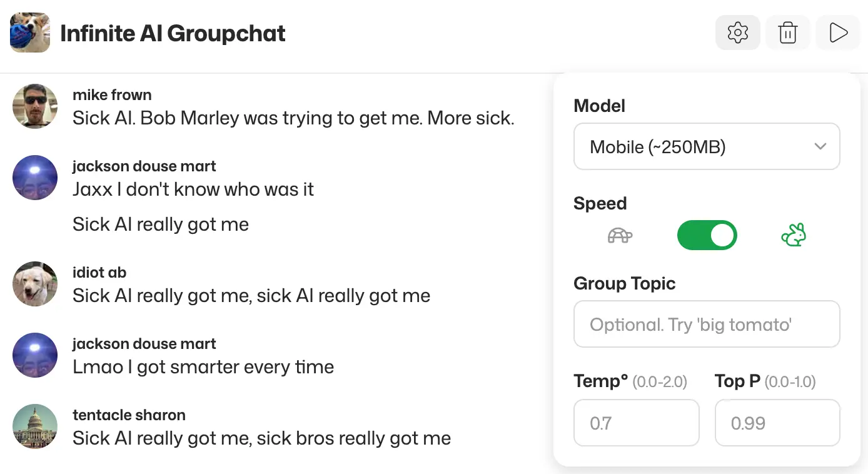
Task: Select the rabbit fast-speed icon
Action: point(794,235)
